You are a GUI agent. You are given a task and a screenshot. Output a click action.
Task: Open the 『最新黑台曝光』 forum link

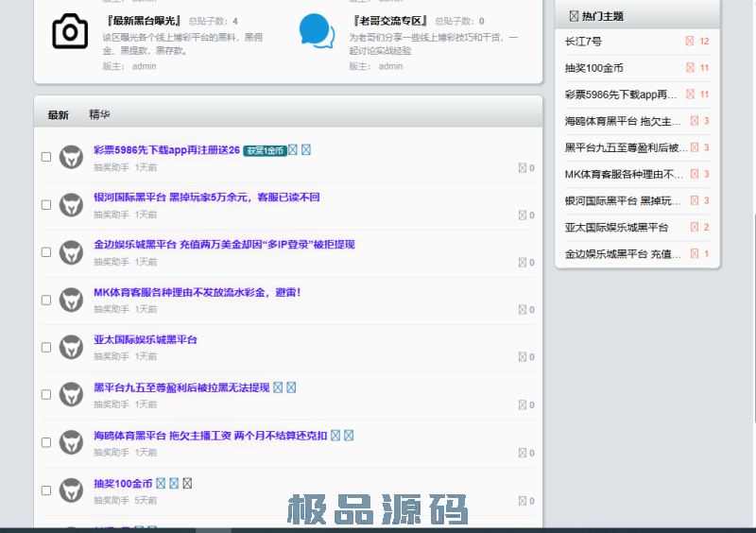click(144, 21)
